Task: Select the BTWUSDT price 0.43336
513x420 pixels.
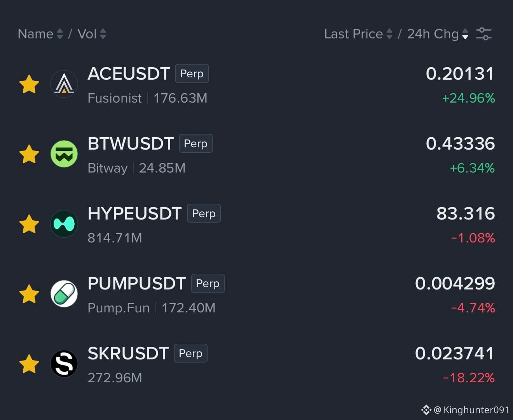Action: pos(460,144)
